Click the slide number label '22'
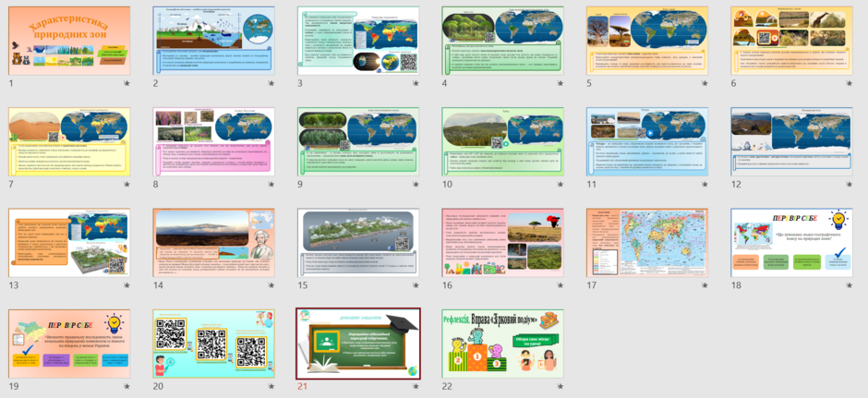This screenshot has width=868, height=398. tap(447, 386)
